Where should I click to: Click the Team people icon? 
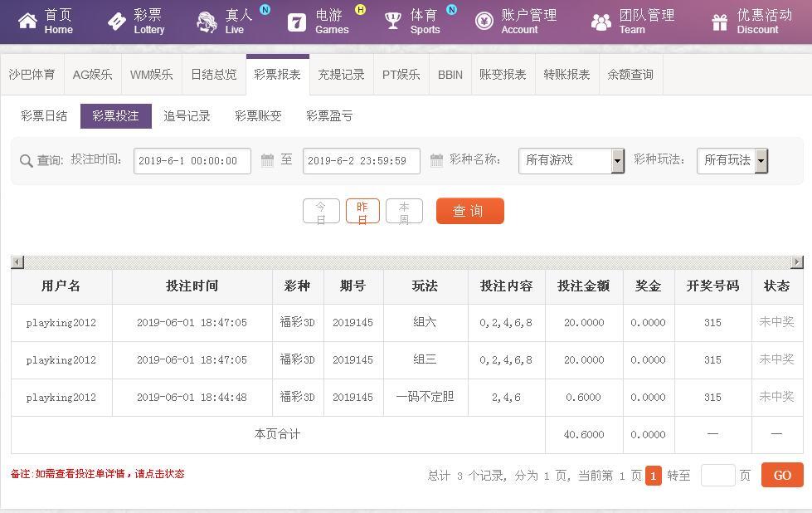(x=601, y=22)
